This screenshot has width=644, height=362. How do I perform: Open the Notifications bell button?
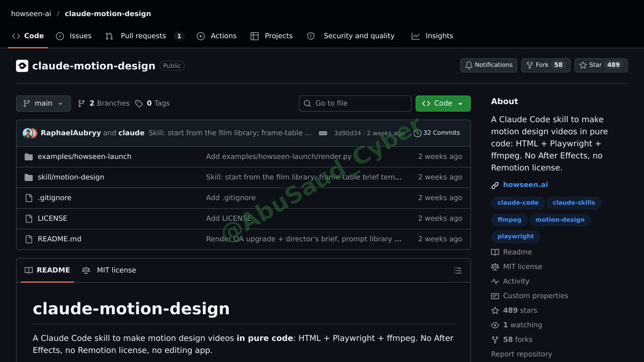click(489, 65)
